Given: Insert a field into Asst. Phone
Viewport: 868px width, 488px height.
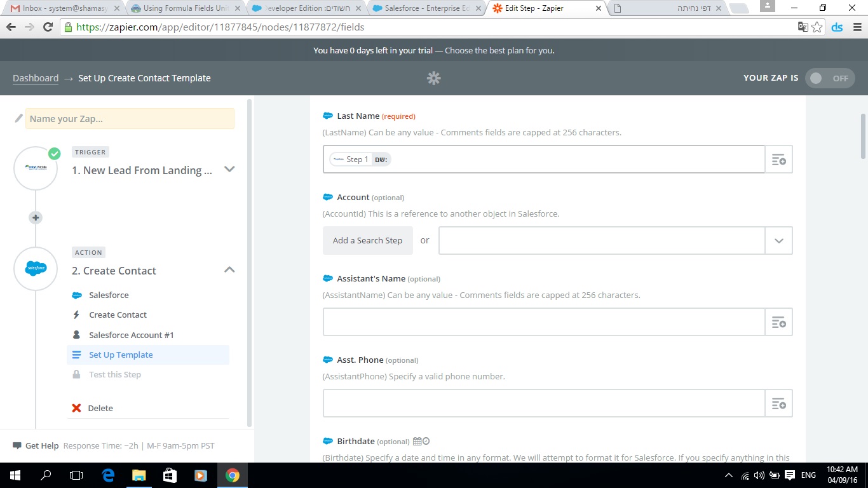Looking at the screenshot, I should [778, 403].
